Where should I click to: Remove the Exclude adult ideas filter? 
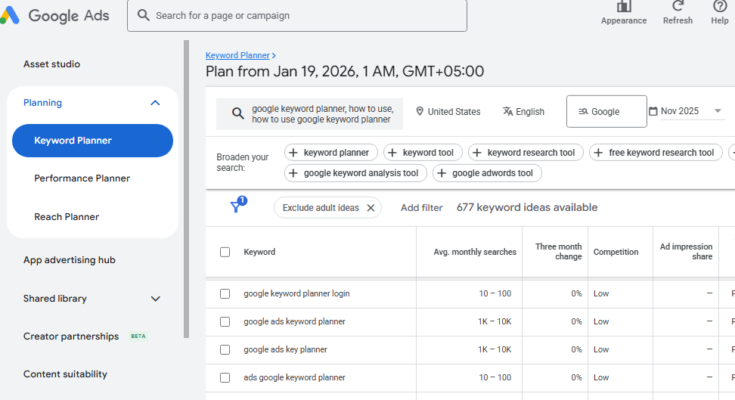point(370,208)
